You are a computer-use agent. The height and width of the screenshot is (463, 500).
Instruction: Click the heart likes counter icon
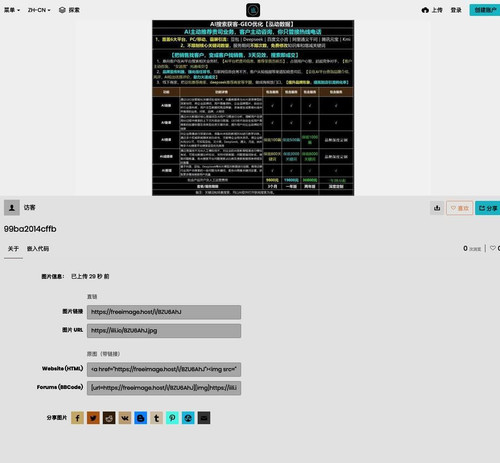493,248
